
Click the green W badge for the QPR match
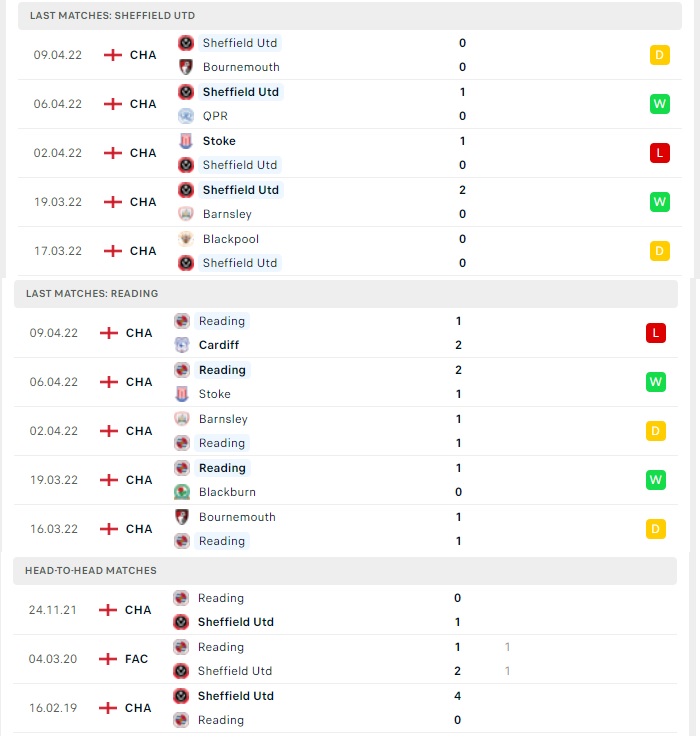tap(659, 104)
